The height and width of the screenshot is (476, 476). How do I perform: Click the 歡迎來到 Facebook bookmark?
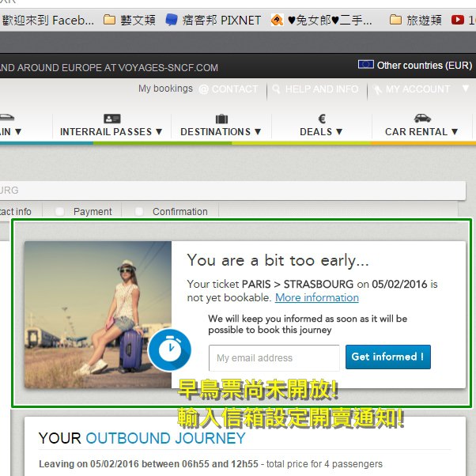pos(47,21)
